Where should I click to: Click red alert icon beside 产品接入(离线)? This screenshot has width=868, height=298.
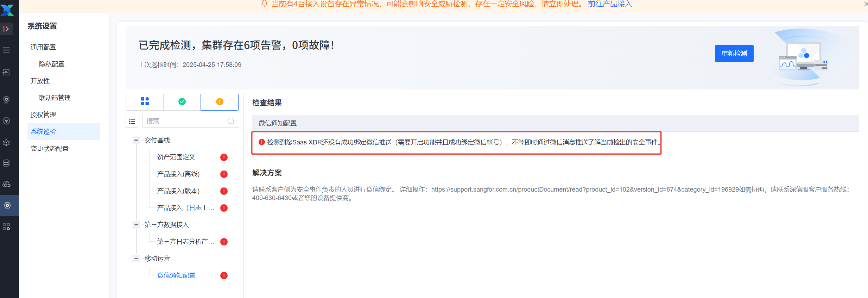(224, 174)
